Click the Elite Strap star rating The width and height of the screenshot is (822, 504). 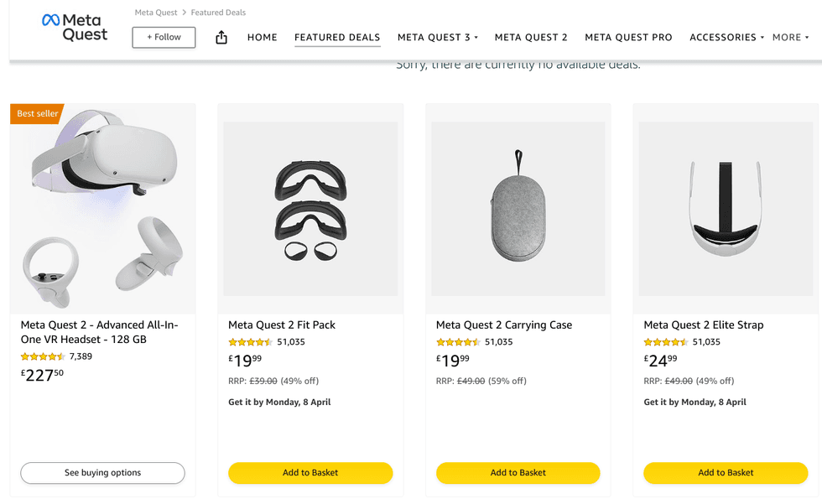point(665,342)
